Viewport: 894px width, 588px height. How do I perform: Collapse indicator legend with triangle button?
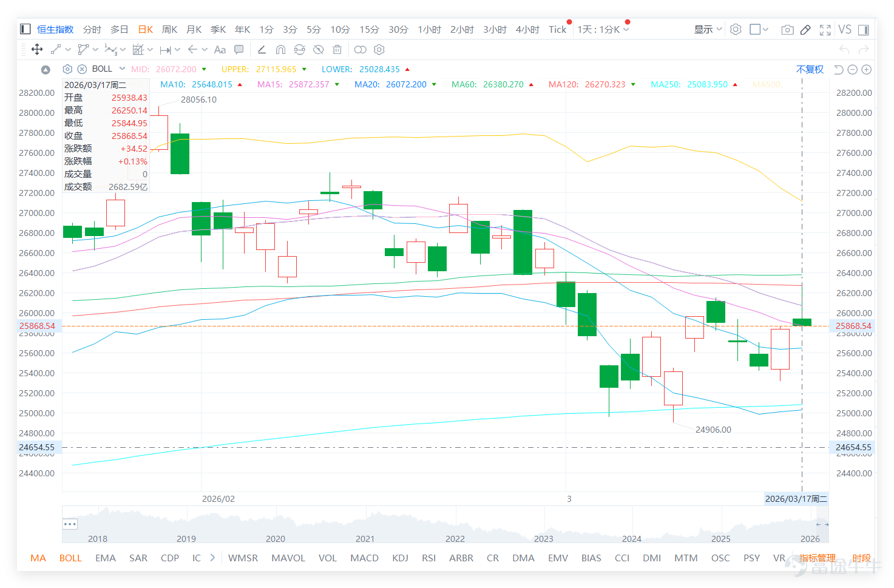46,70
